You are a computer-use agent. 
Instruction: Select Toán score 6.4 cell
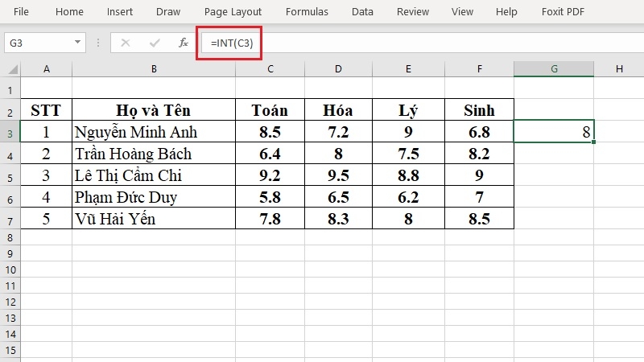coord(270,153)
